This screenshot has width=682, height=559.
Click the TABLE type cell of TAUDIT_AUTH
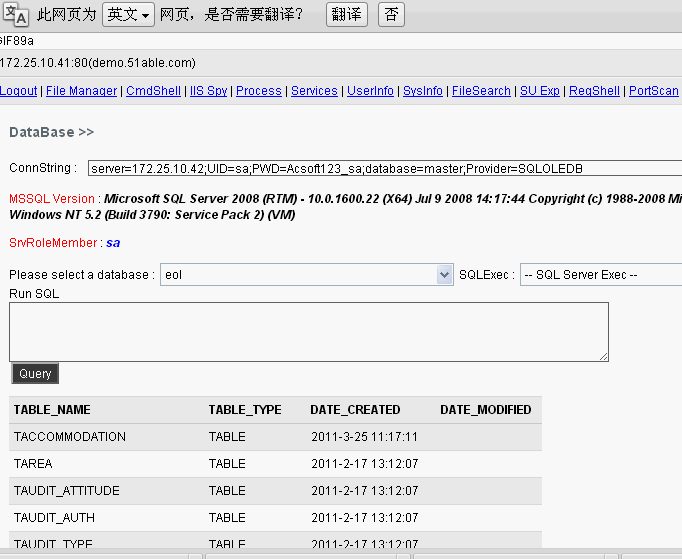tap(227, 518)
